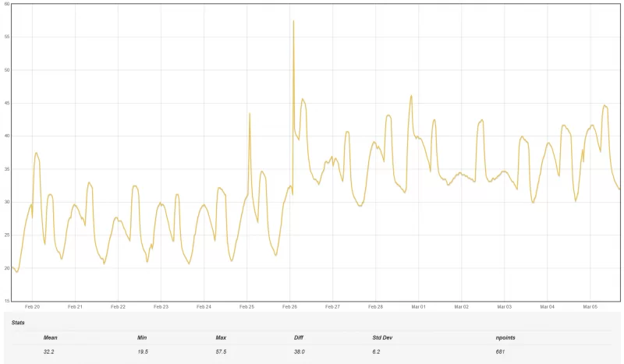Image resolution: width=624 pixels, height=364 pixels.
Task: Select the Feb 23 date tick label
Action: (x=161, y=307)
